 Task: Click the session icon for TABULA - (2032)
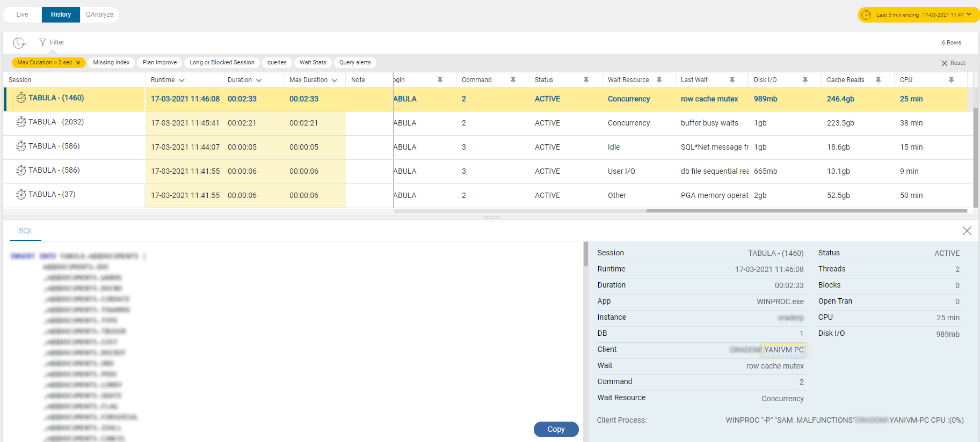click(x=21, y=122)
